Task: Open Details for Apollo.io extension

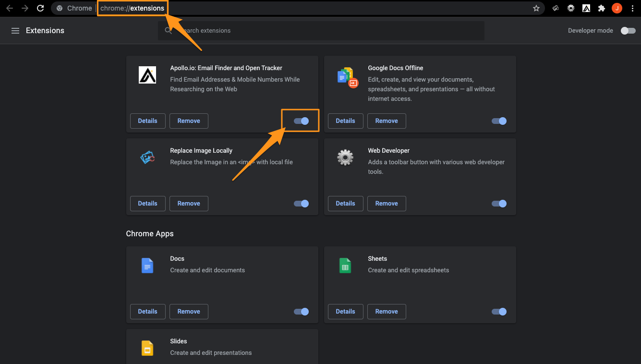Action: point(147,121)
